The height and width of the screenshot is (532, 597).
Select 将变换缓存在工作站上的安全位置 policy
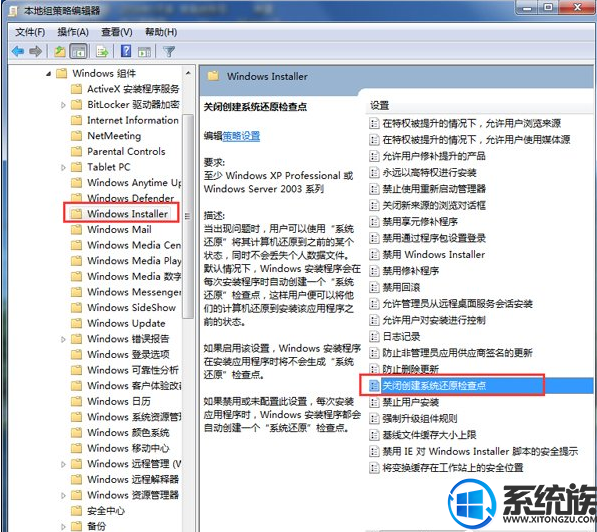pyautogui.click(x=453, y=468)
